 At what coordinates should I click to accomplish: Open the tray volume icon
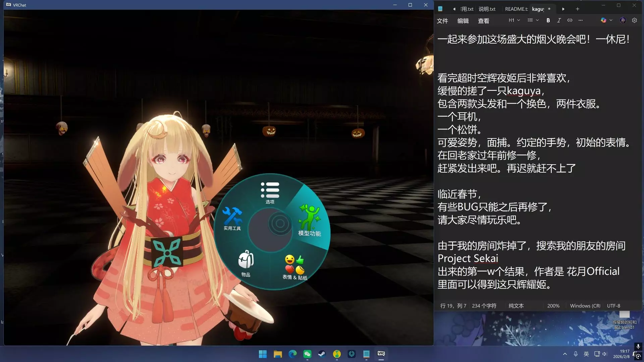(x=604, y=354)
